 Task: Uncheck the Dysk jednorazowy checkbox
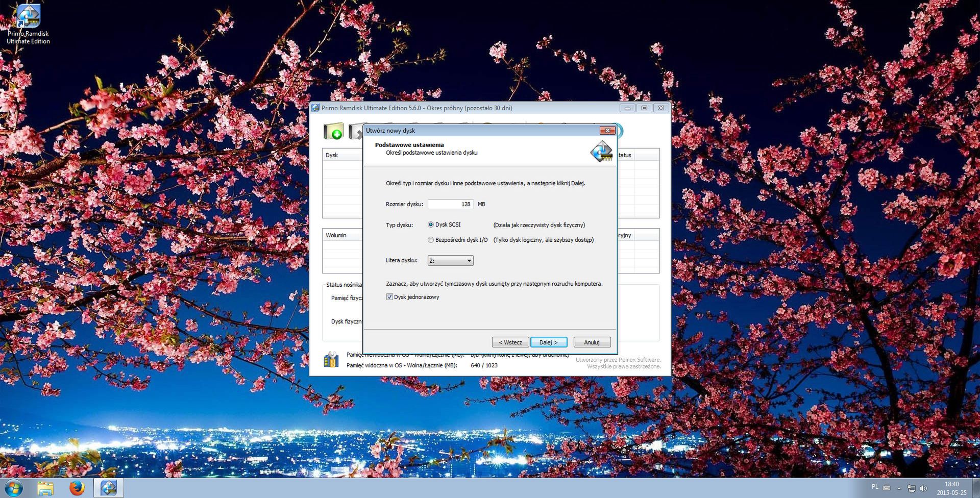389,296
